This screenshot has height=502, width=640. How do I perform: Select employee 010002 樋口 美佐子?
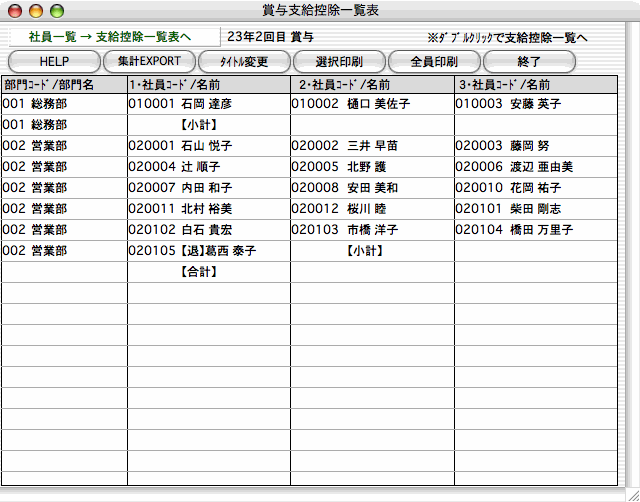[x=350, y=103]
